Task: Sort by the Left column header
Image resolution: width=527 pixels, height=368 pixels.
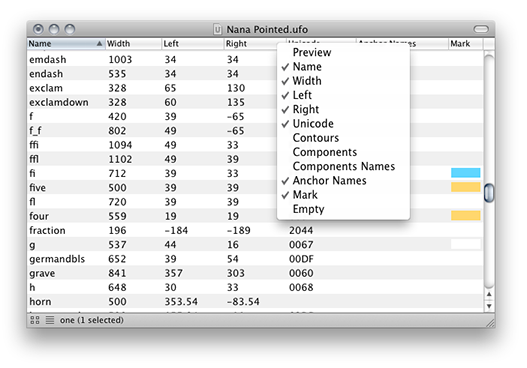Action: tap(193, 44)
